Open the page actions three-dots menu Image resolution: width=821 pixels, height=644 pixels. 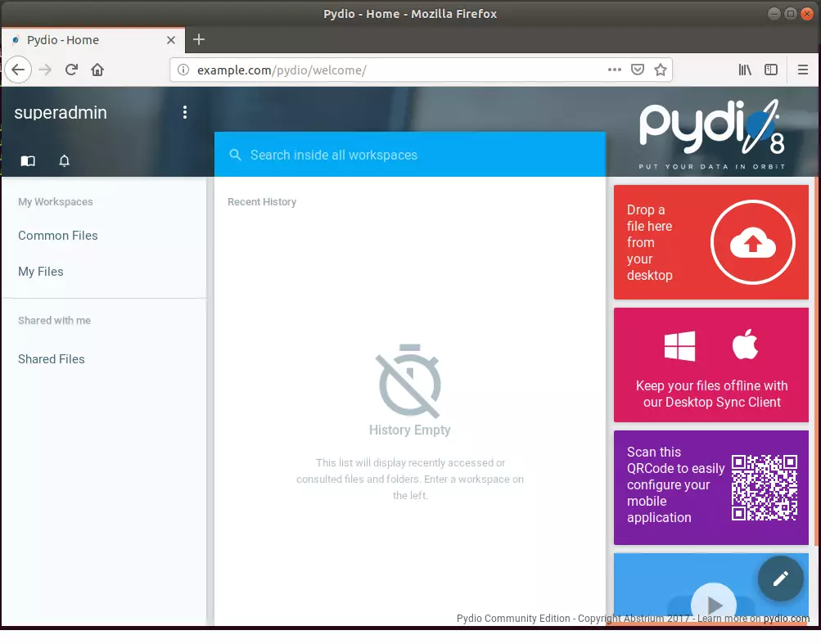tap(615, 70)
